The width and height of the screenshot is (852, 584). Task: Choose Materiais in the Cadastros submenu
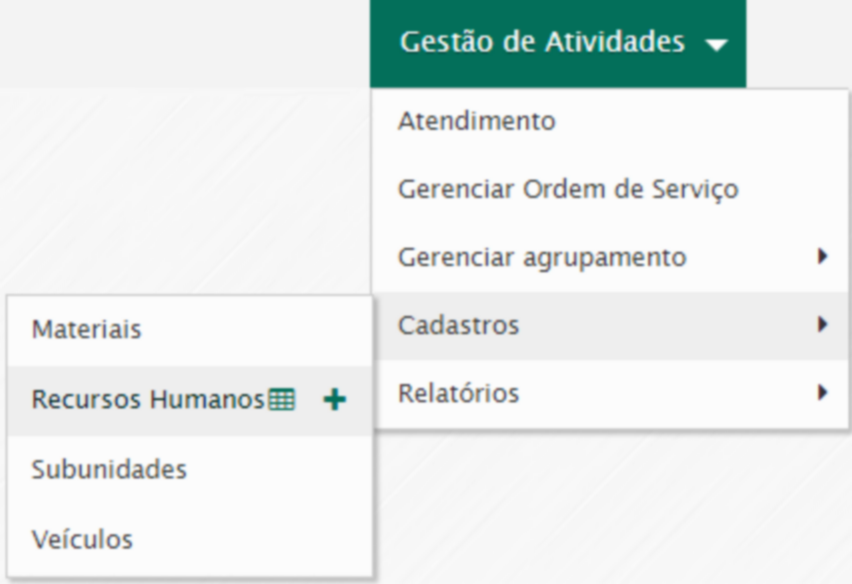[x=86, y=329]
